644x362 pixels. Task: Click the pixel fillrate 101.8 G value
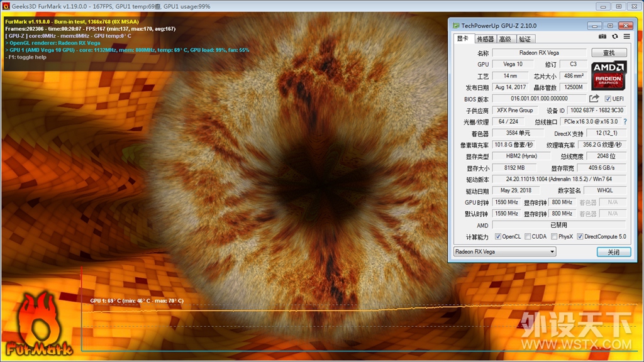(514, 145)
